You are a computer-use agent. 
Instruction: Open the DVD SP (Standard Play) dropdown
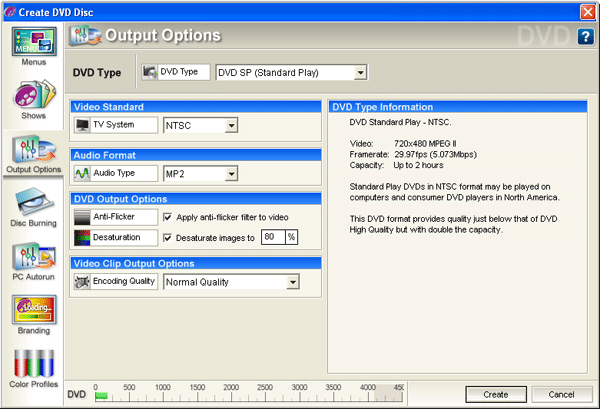[x=291, y=72]
